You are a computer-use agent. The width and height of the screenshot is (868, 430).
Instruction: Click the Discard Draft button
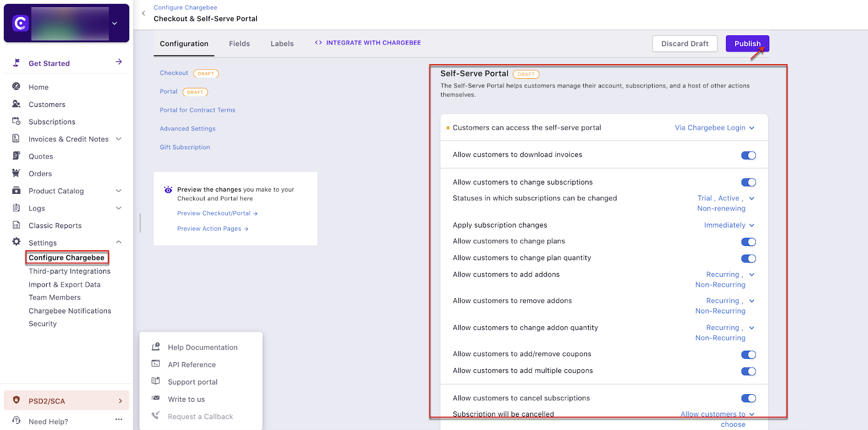click(685, 43)
